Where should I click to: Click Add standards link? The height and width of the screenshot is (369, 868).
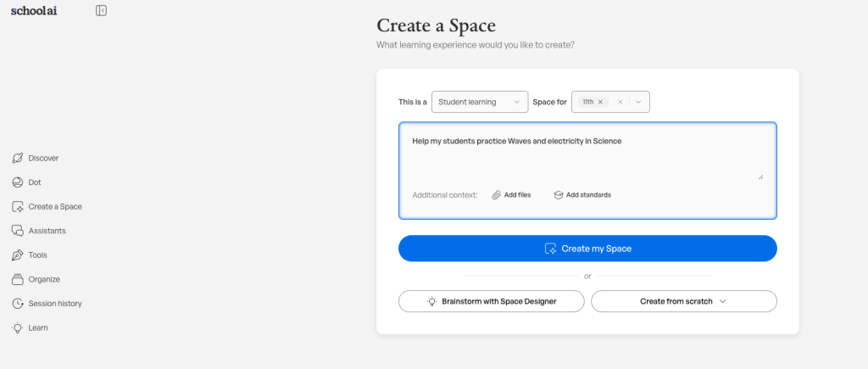[x=582, y=195]
